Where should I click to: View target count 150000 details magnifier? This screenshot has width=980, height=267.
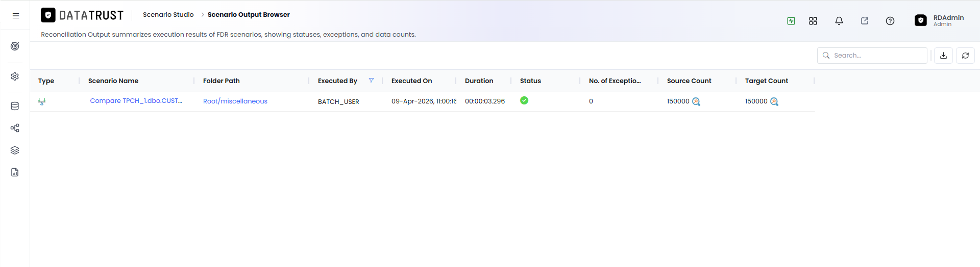point(774,101)
